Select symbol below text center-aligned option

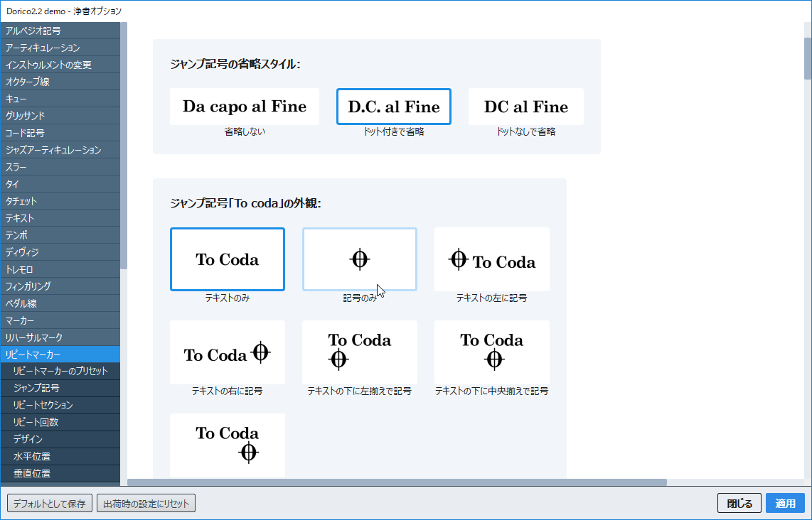coord(491,352)
